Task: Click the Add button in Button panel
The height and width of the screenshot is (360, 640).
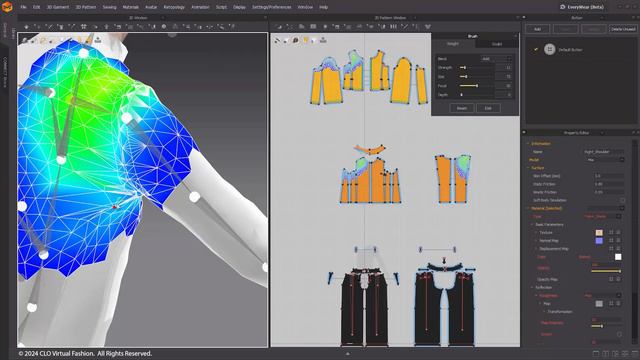Action: coord(537,29)
